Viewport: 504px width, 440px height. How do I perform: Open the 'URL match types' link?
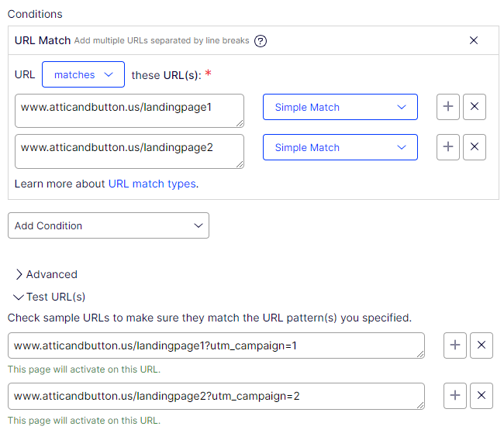(x=152, y=184)
